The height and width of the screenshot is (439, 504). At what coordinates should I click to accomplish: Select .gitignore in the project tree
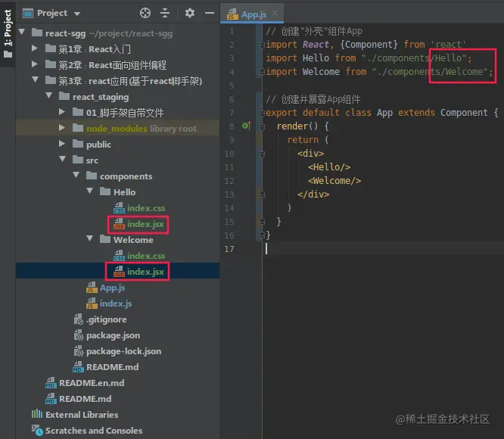(x=107, y=319)
